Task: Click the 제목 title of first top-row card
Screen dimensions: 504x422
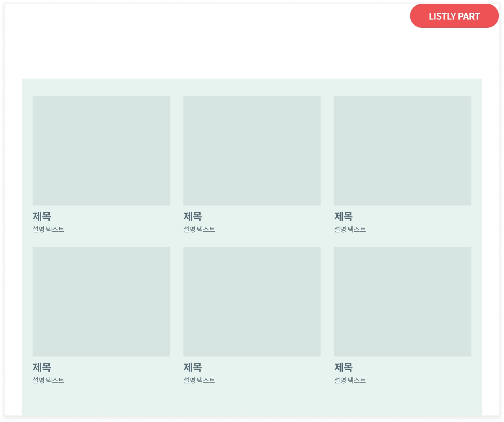Action: 42,216
